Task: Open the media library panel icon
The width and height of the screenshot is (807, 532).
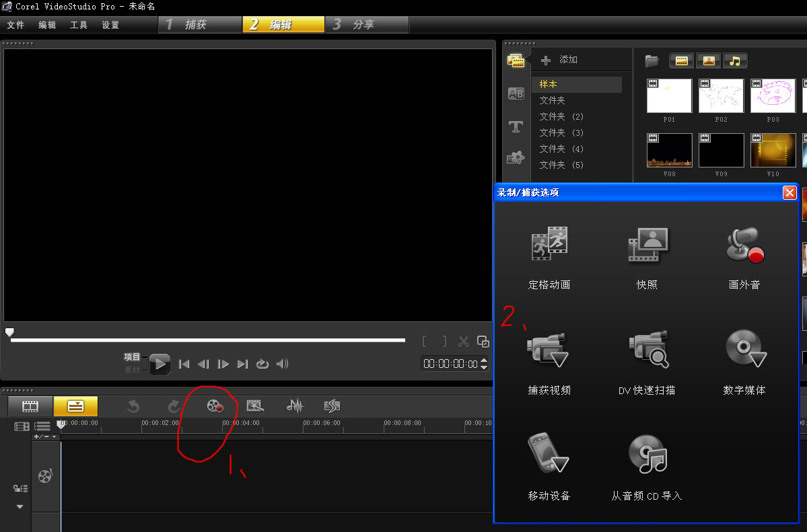Action: [x=516, y=61]
